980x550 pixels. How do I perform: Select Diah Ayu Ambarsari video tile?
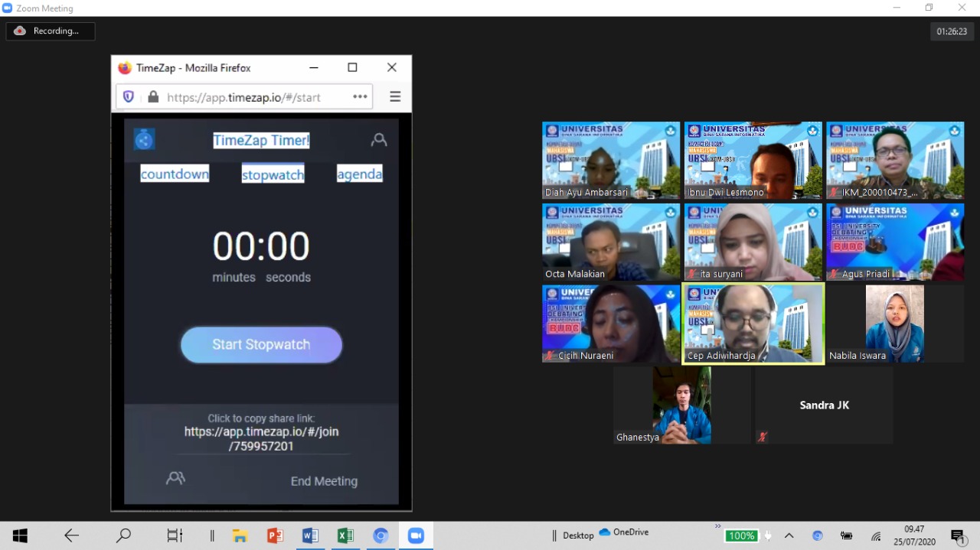coord(611,161)
